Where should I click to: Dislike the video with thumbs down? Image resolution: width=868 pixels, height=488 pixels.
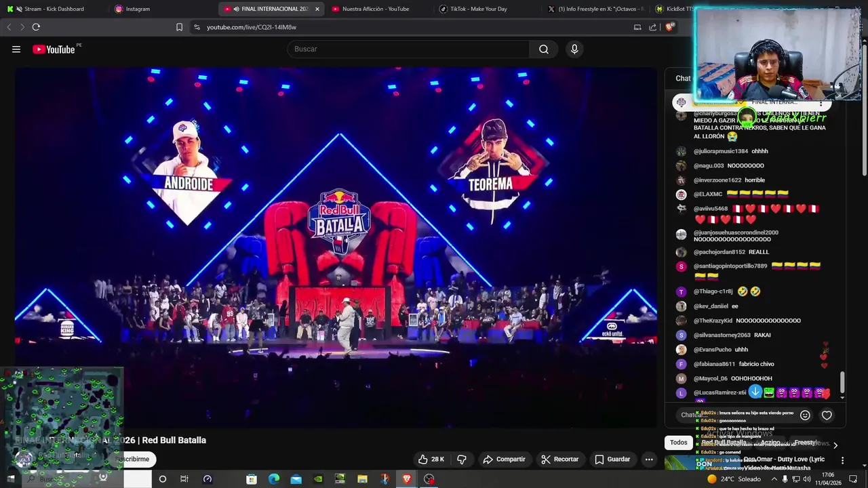tap(462, 459)
